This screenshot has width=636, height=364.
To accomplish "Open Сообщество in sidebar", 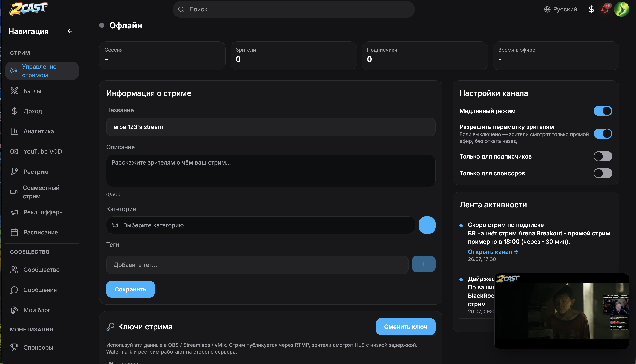I will pos(42,270).
